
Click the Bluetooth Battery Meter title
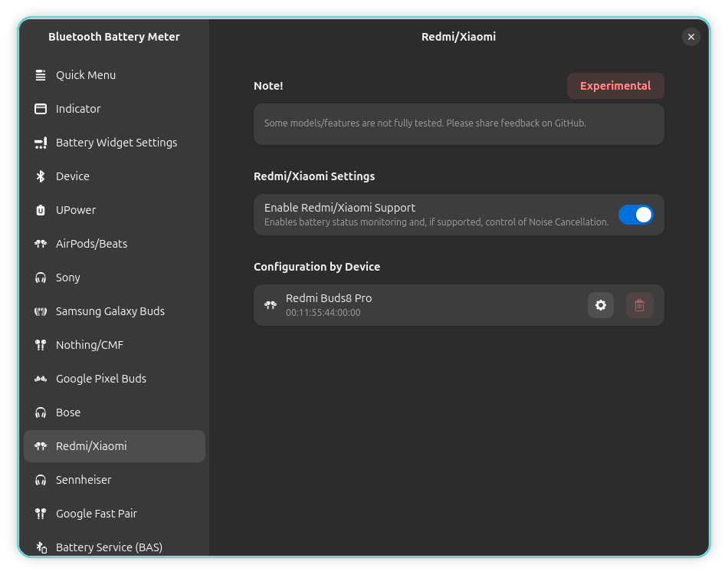[113, 37]
